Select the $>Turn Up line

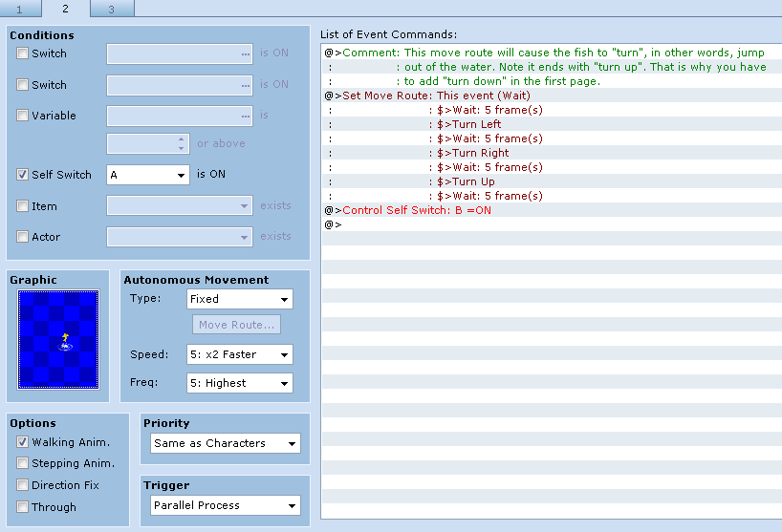(552, 181)
